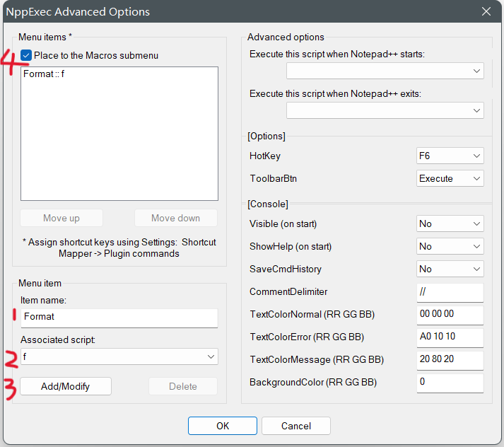Close the NppExec Advanced Options dialog

point(486,12)
